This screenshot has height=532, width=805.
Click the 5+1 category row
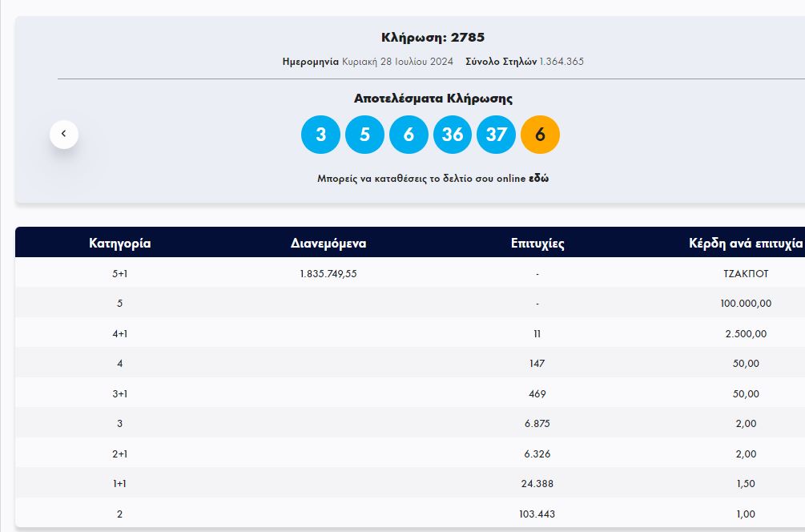coord(120,273)
